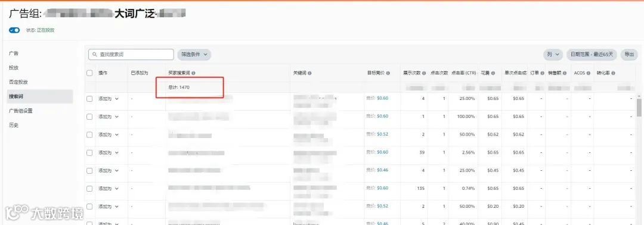Check the row with 50.00% CTR and $0.62 spend

point(89,135)
